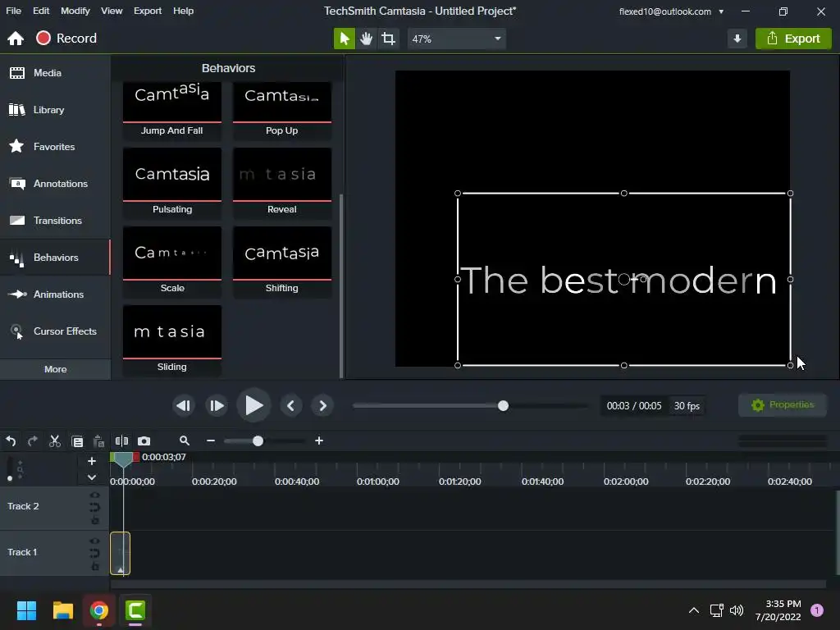840x630 pixels.
Task: Select the Jump And Fall behavior
Action: [172, 111]
